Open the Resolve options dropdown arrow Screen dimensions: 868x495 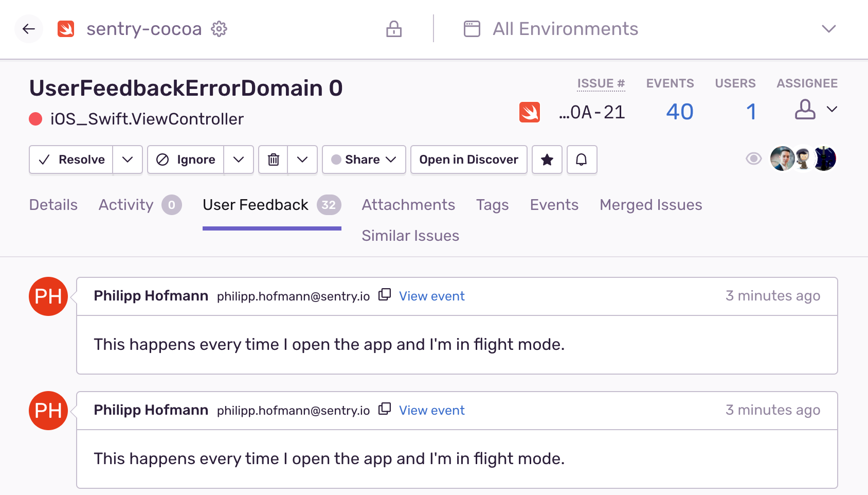[128, 160]
